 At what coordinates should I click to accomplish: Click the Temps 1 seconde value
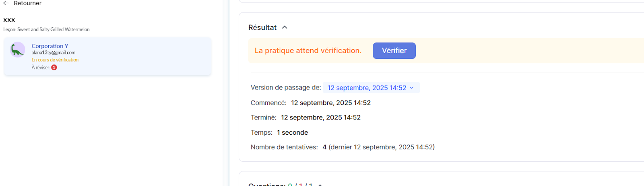292,132
